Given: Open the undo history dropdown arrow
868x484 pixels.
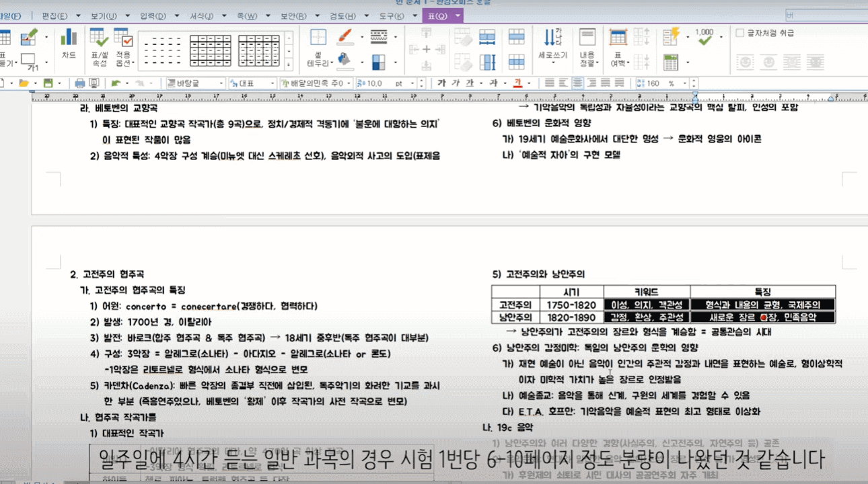Looking at the screenshot, I should pyautogui.click(x=126, y=83).
